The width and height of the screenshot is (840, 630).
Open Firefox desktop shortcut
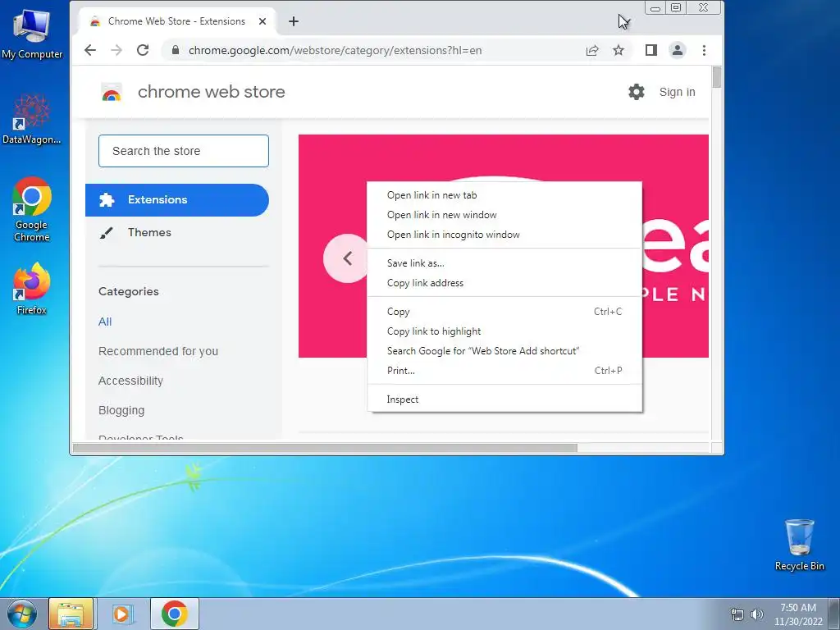pyautogui.click(x=32, y=288)
